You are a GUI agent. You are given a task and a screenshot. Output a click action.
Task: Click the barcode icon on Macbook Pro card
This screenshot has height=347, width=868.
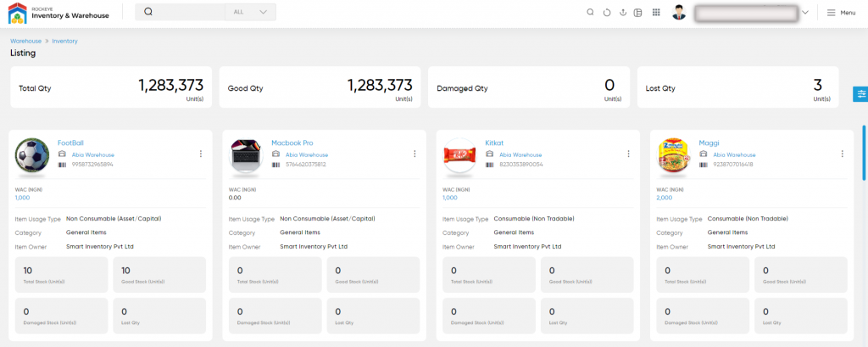tap(275, 165)
